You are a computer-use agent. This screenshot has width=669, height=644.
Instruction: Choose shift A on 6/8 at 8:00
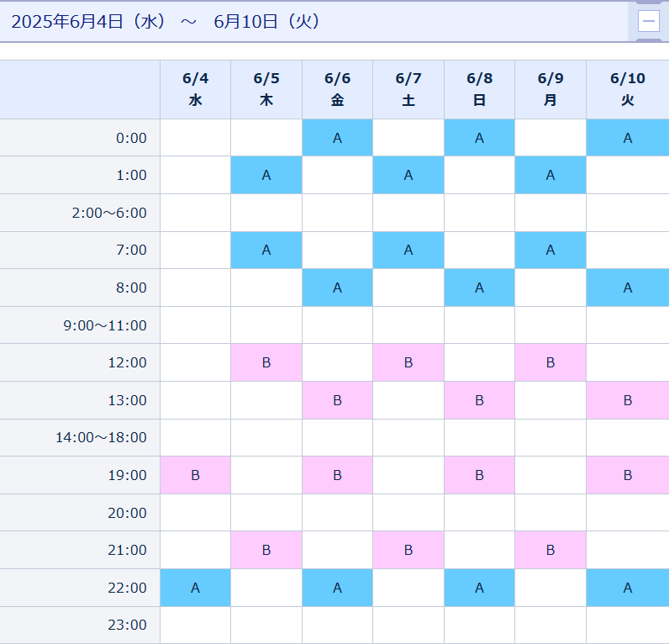click(x=479, y=288)
